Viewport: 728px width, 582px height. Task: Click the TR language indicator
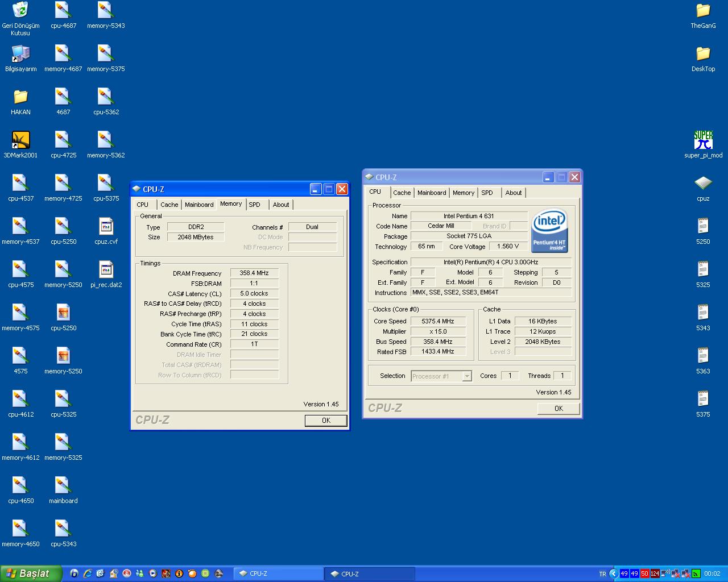[602, 574]
